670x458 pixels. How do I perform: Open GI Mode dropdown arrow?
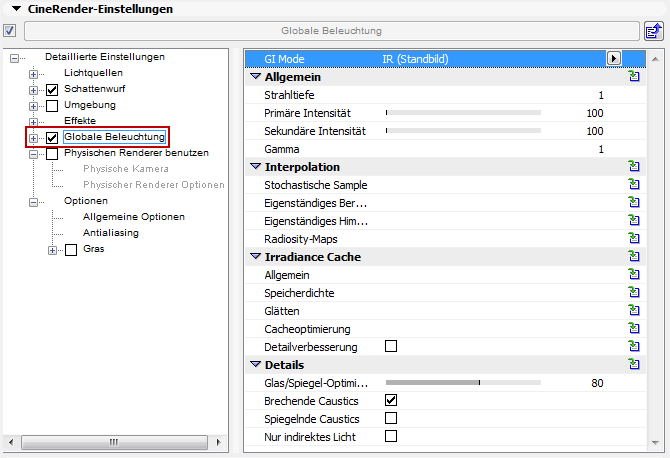click(614, 58)
